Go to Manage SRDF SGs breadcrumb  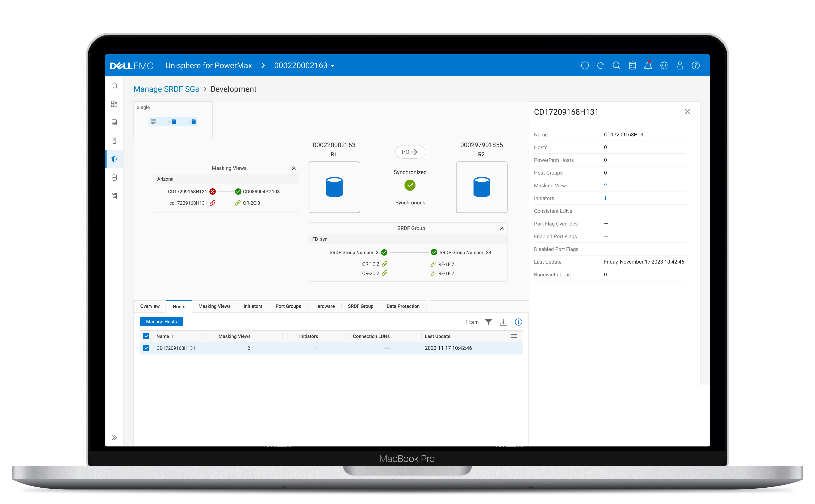coord(166,89)
